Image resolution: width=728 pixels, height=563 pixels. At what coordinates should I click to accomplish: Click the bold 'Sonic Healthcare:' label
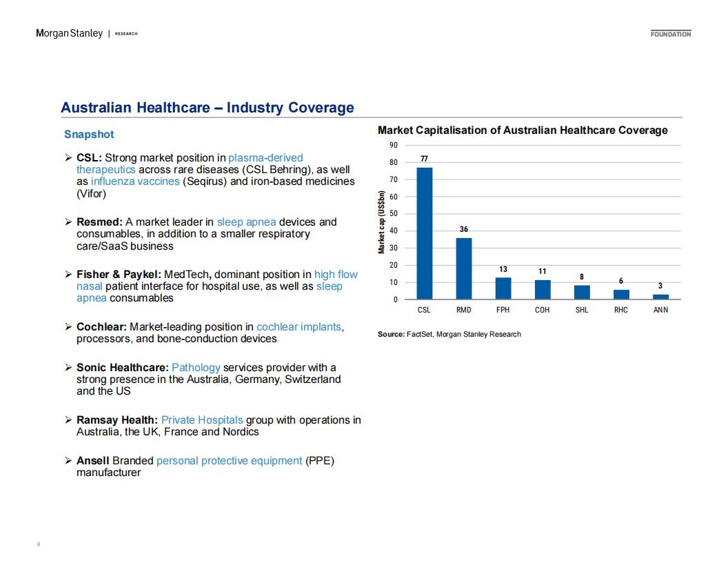coord(123,368)
